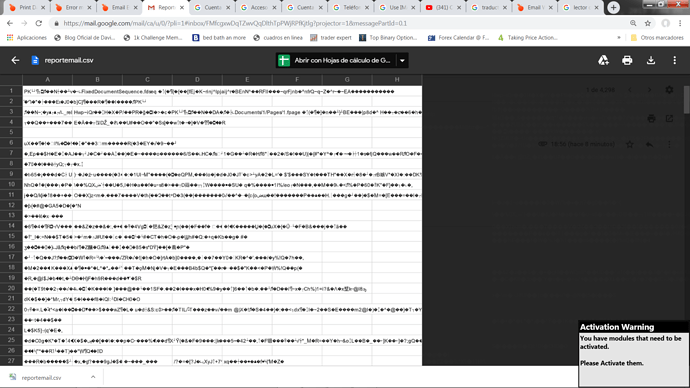The height and width of the screenshot is (388, 690).
Task: Open the zoom control in the address bar
Action: pos(633,23)
